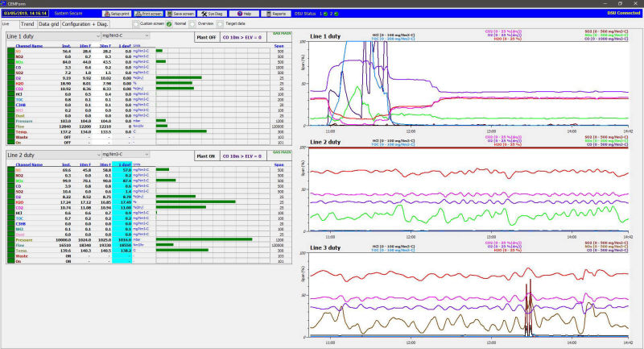Open the Data grid tab
The height and width of the screenshot is (349, 644).
click(49, 24)
